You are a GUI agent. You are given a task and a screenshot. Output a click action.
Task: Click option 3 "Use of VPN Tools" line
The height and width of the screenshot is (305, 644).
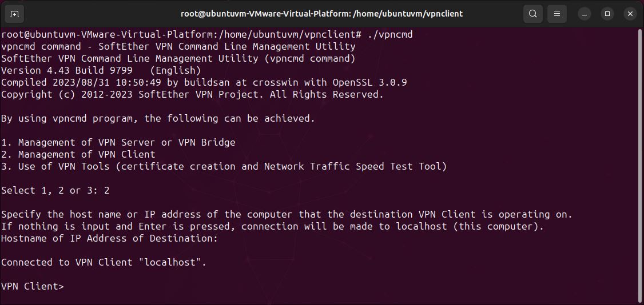224,167
